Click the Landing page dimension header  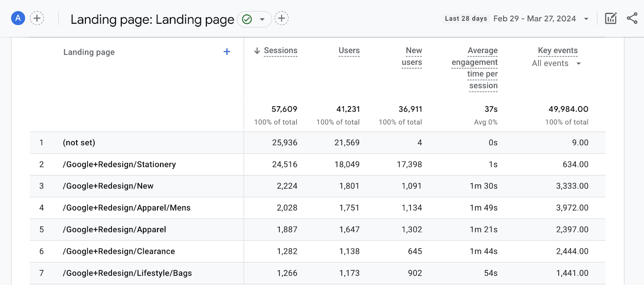89,52
